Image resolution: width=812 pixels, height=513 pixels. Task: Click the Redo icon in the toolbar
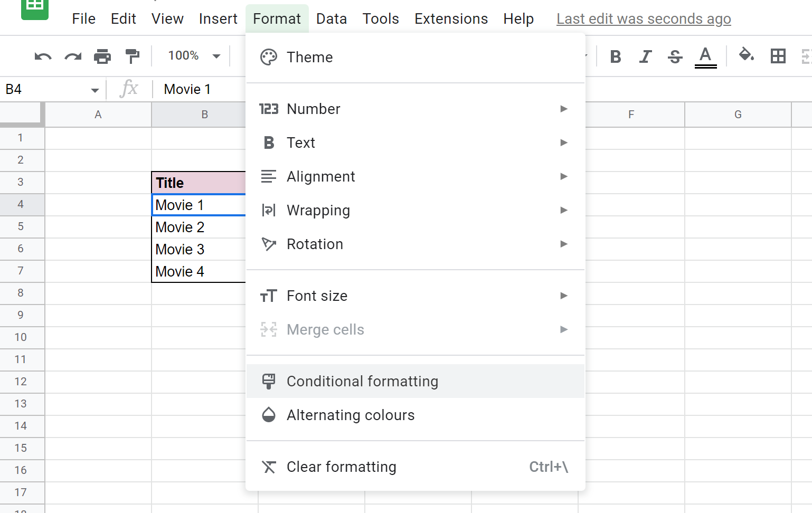click(x=73, y=56)
